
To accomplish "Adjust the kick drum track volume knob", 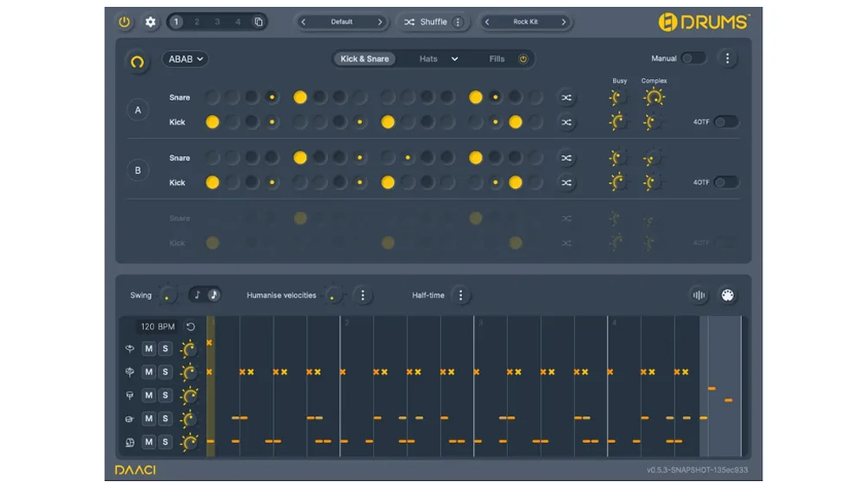I will [189, 442].
